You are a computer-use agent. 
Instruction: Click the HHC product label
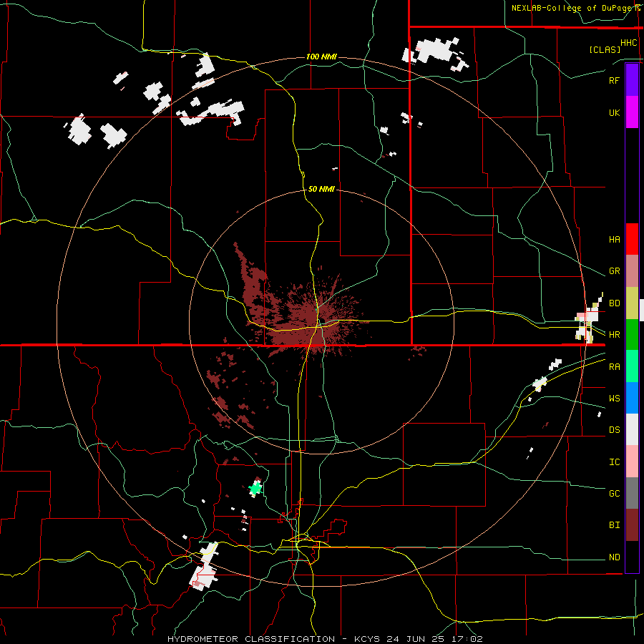pyautogui.click(x=629, y=43)
